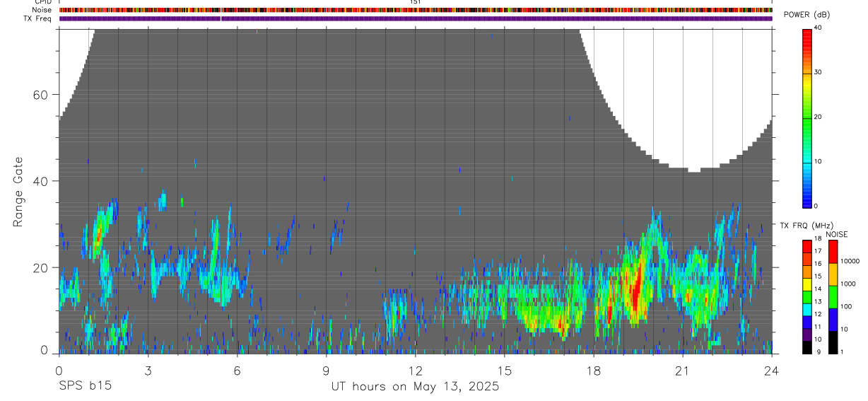Pick the green 13-14 MHz TX FRQ swatch
The height and width of the screenshot is (401, 868).
tap(807, 297)
